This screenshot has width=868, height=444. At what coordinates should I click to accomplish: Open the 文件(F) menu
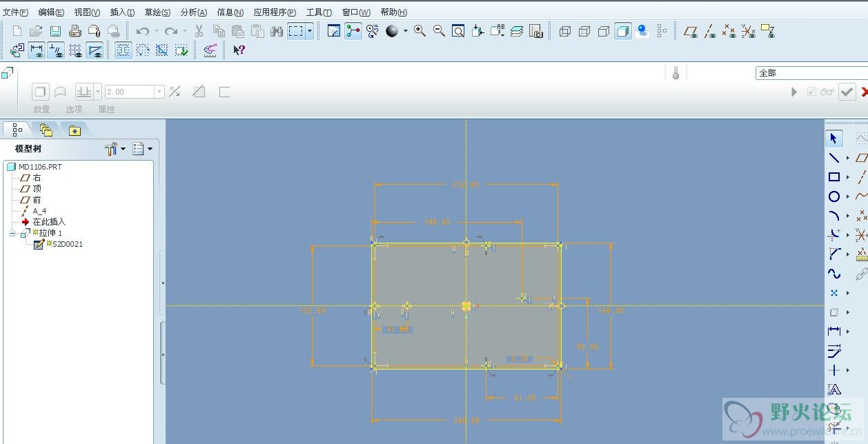pos(15,12)
